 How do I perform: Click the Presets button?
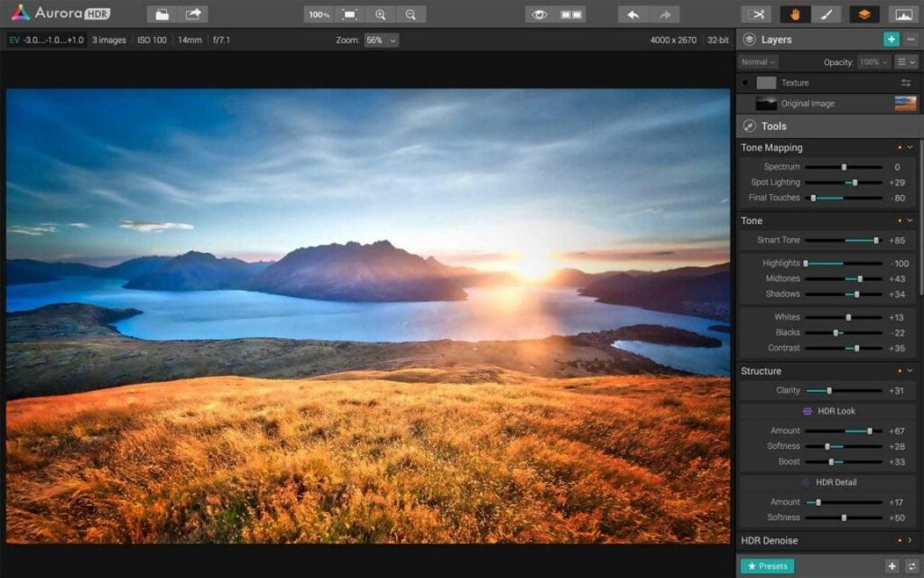tap(766, 564)
